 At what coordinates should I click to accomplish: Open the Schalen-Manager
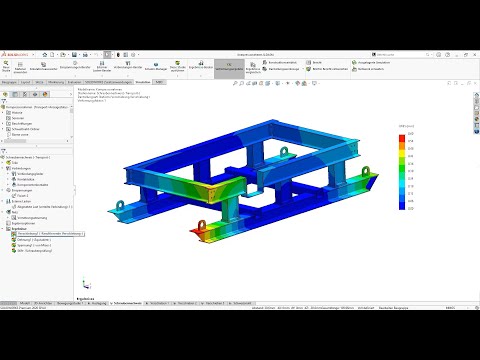click(156, 66)
